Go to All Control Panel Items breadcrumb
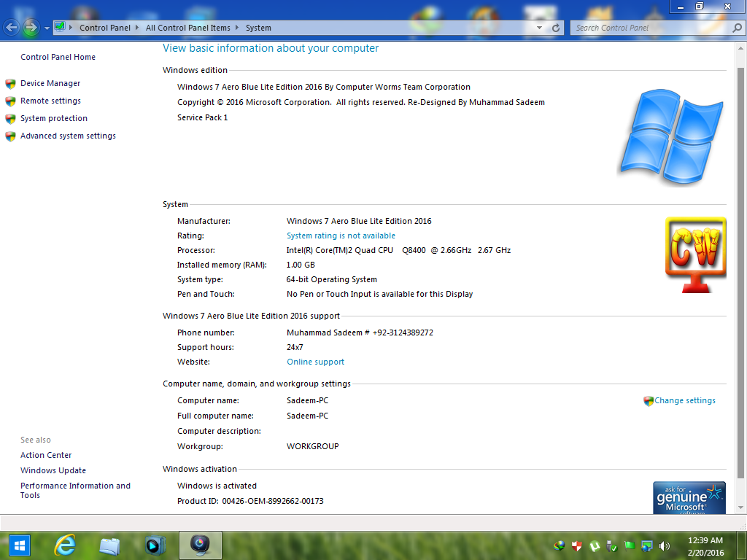747x560 pixels. [187, 28]
